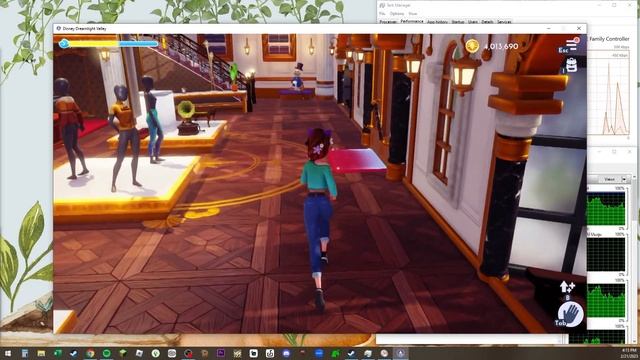The image size is (640, 360).
Task: Click the Disney Dreamlight Valley window title
Action: (84, 29)
